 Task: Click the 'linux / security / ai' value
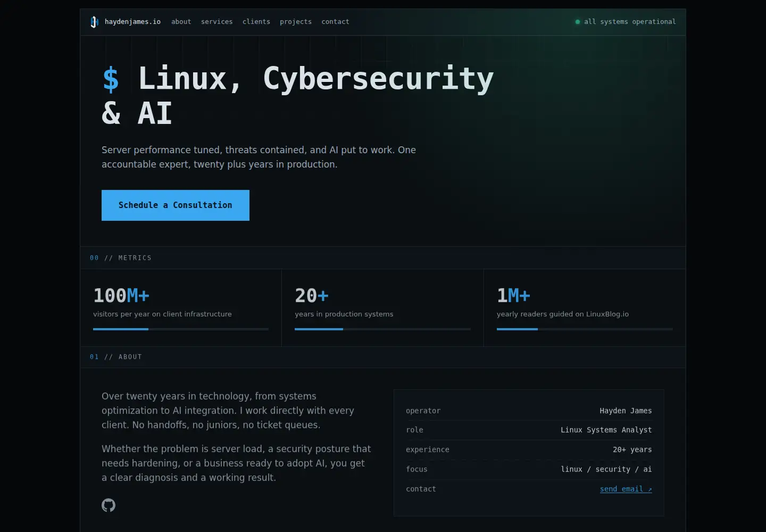pyautogui.click(x=606, y=469)
